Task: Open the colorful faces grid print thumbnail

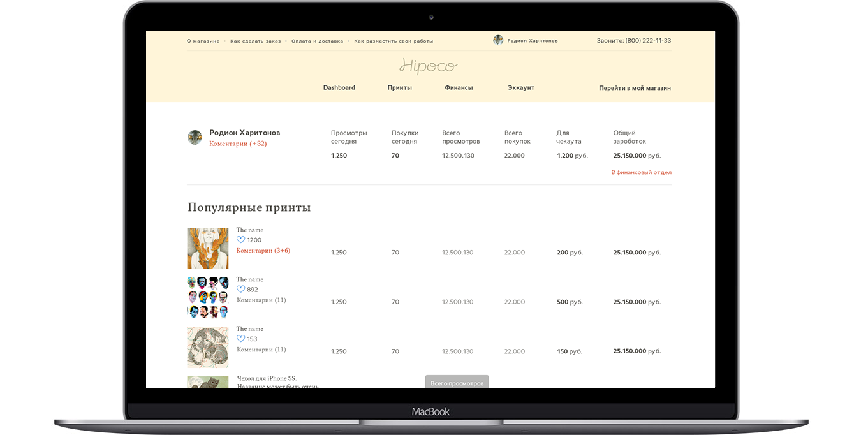Action: [x=208, y=298]
